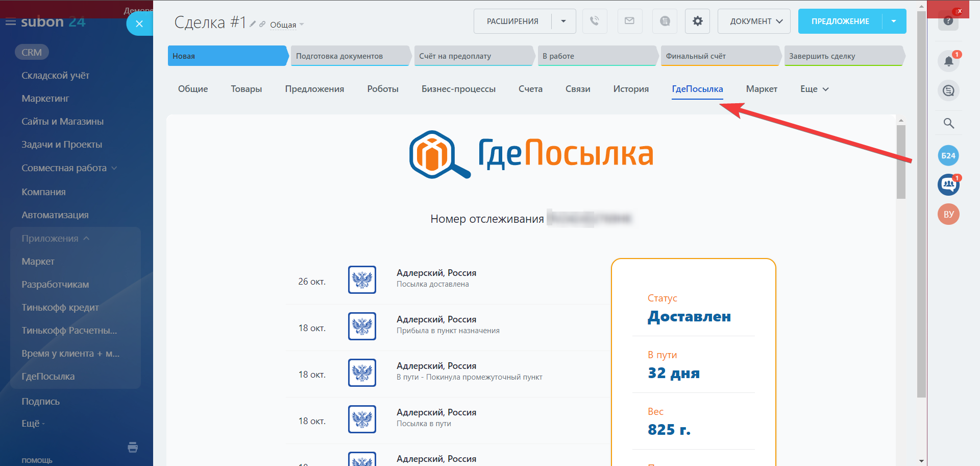Open the Счета tab

(530, 89)
